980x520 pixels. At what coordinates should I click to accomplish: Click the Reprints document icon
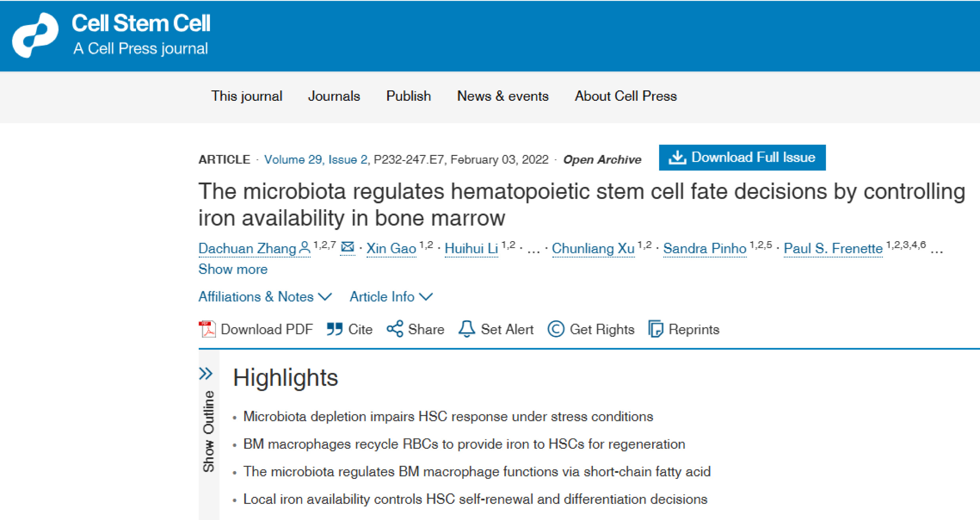[655, 329]
